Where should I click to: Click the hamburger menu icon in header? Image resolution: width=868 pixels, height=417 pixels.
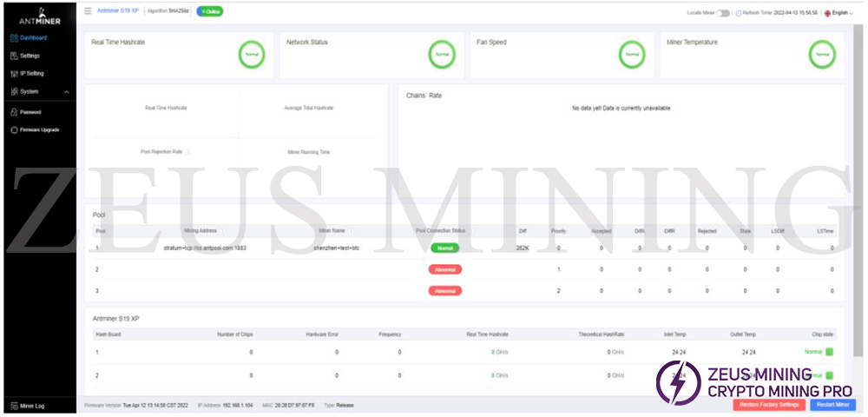pyautogui.click(x=88, y=11)
